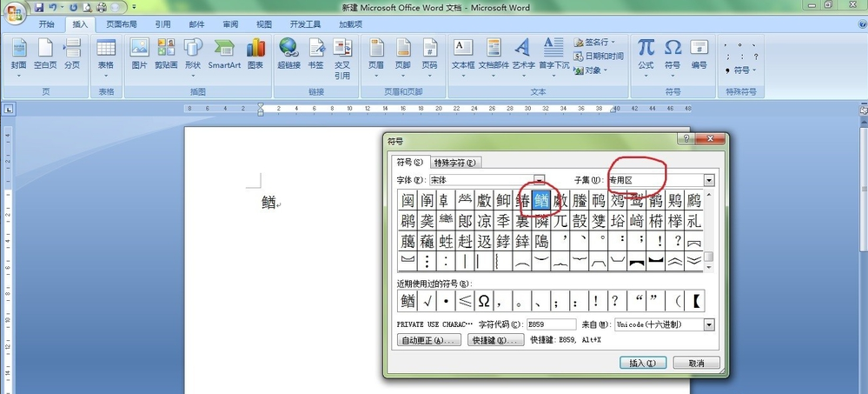Open the 字体 font dropdown arrow
868x394 pixels.
point(540,180)
